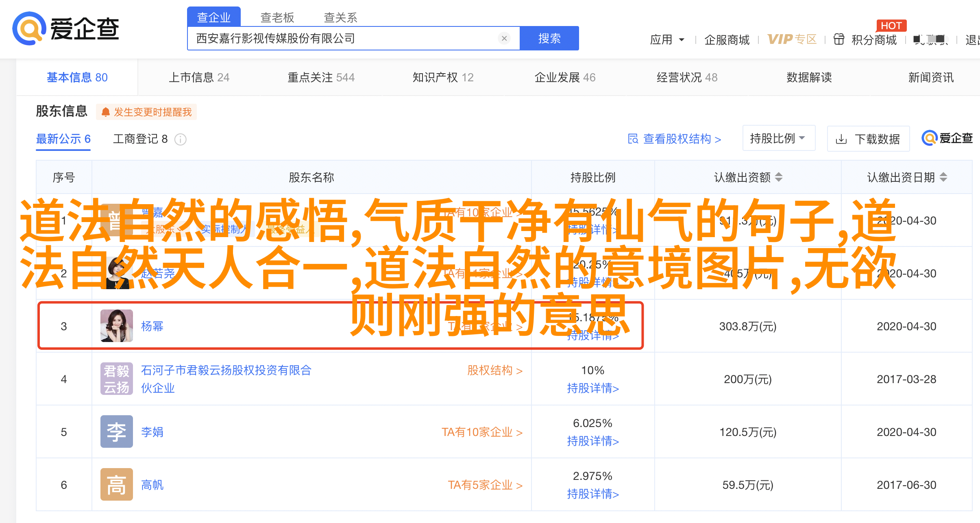This screenshot has height=523, width=980.
Task: Click 120.5万(元) amount cell
Action: coord(748,432)
